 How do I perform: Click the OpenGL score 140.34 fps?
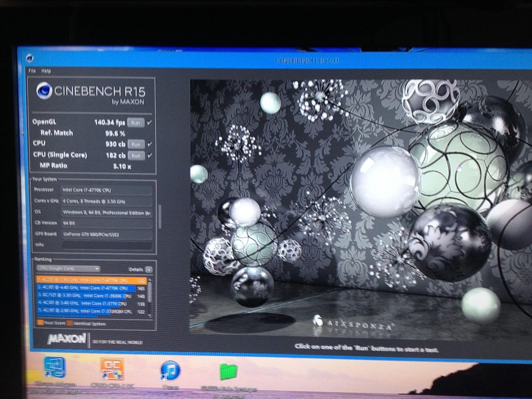(110, 123)
